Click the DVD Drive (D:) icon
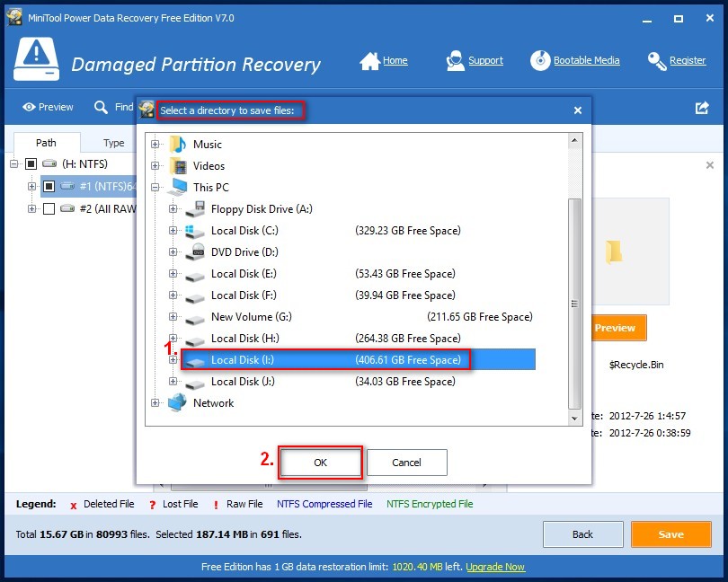Screen dimensions: 728x582 click(x=195, y=252)
